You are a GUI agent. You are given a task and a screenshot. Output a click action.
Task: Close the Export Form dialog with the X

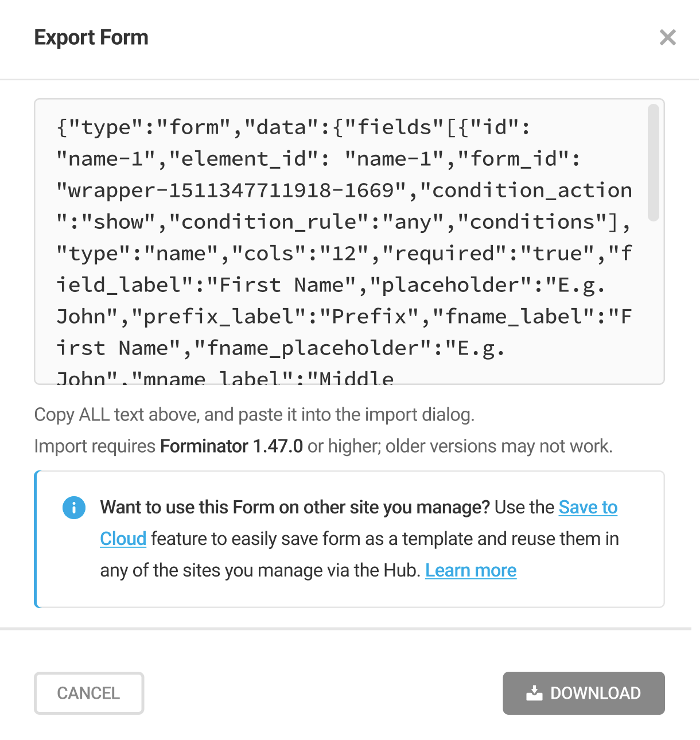click(667, 38)
